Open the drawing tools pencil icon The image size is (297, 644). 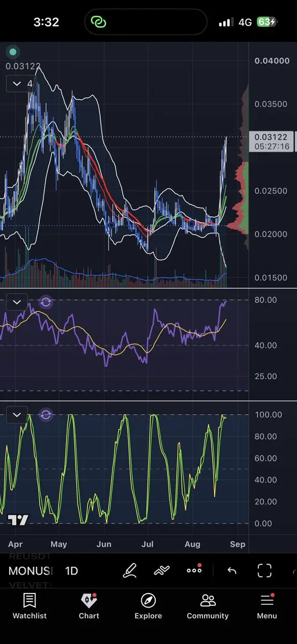click(x=130, y=570)
